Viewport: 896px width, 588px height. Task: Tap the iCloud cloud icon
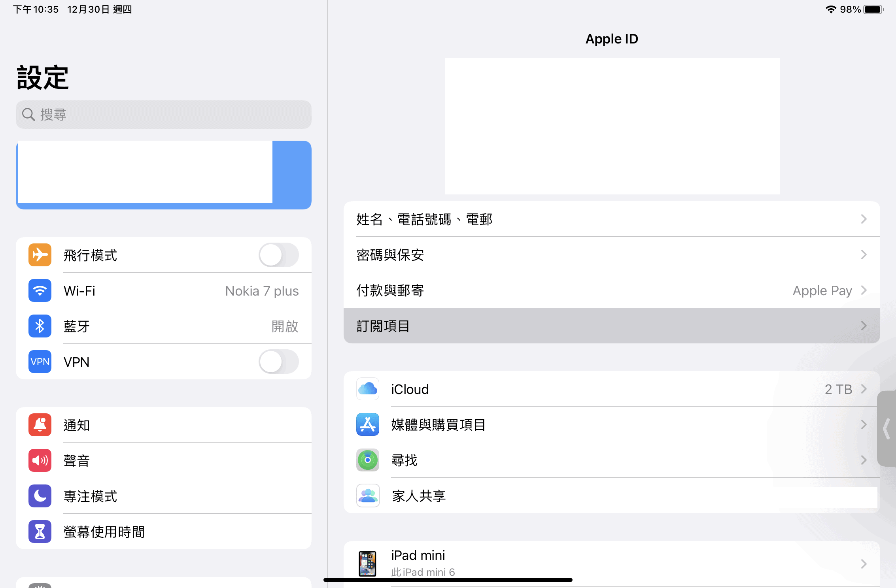(368, 389)
